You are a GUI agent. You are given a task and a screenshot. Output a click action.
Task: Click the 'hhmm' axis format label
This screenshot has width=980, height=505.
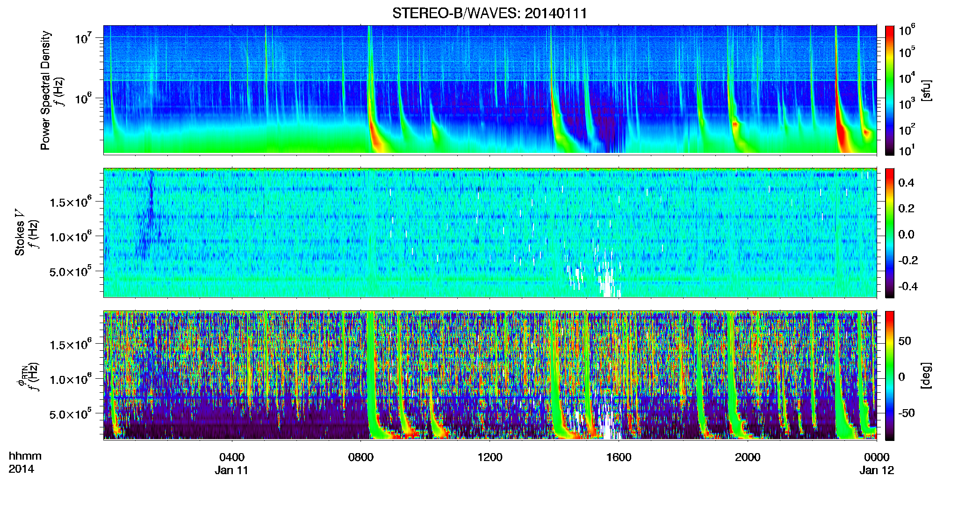[25, 456]
